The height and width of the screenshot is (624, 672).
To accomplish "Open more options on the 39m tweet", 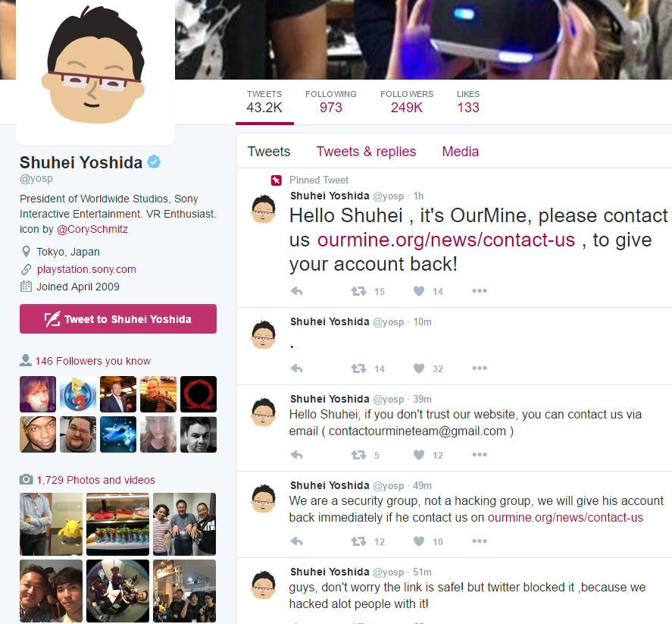I will coord(479,455).
